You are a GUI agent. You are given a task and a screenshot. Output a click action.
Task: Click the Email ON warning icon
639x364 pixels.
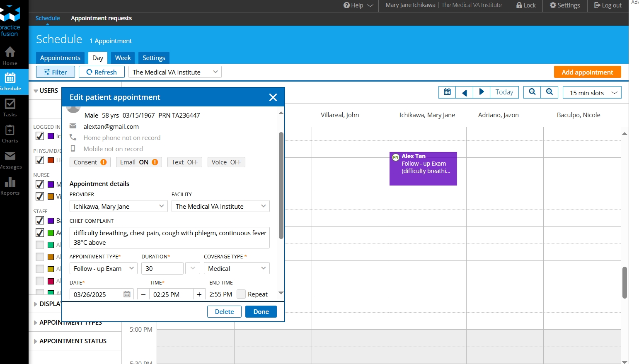click(x=155, y=162)
